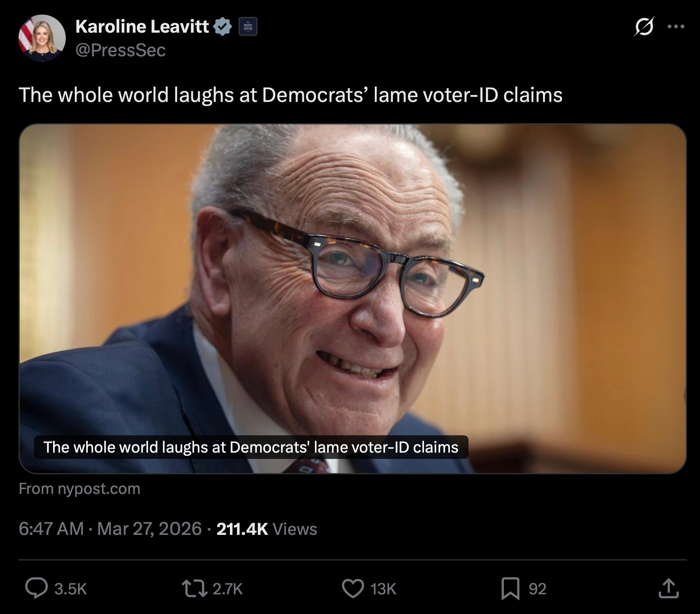Click the reply speech bubble icon
The image size is (700, 614).
(36, 588)
